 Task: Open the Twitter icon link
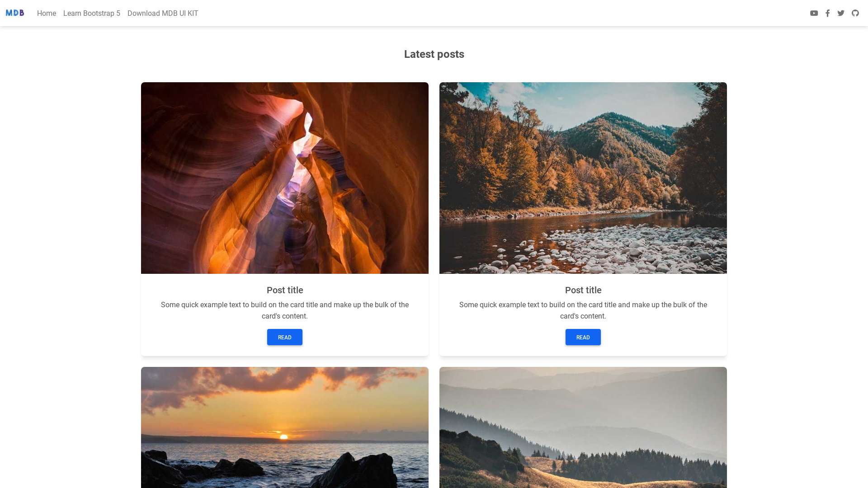(x=841, y=13)
